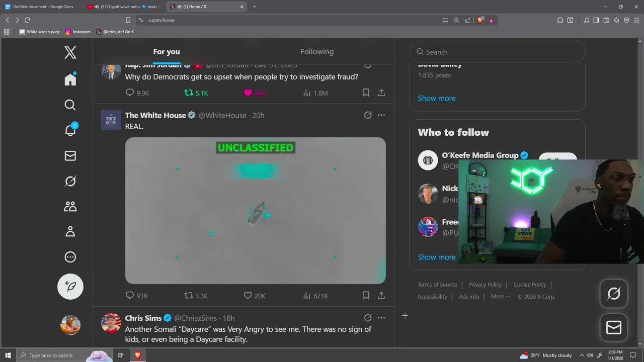Open Brave Shields lion icon
The image size is (644, 362).
coord(480,20)
